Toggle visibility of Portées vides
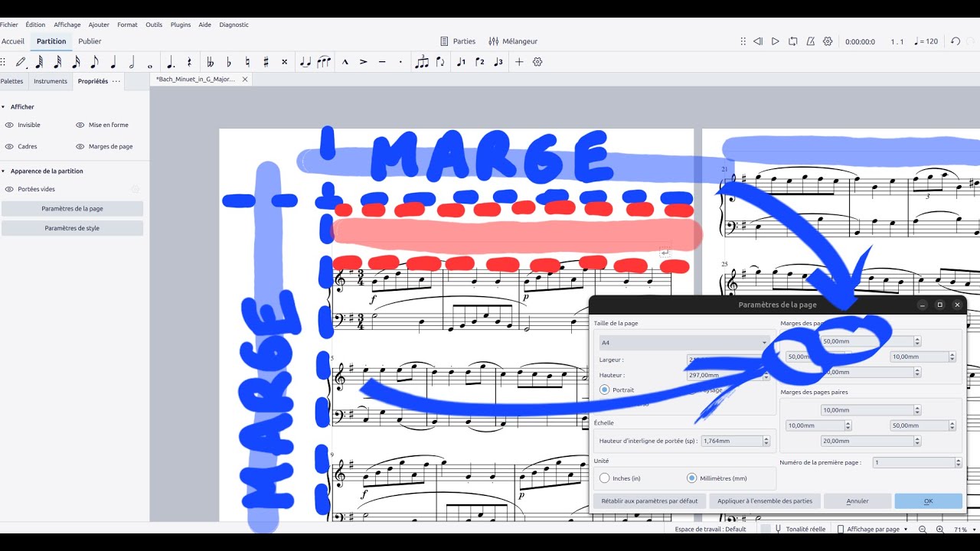The height and width of the screenshot is (551, 980). tap(10, 189)
